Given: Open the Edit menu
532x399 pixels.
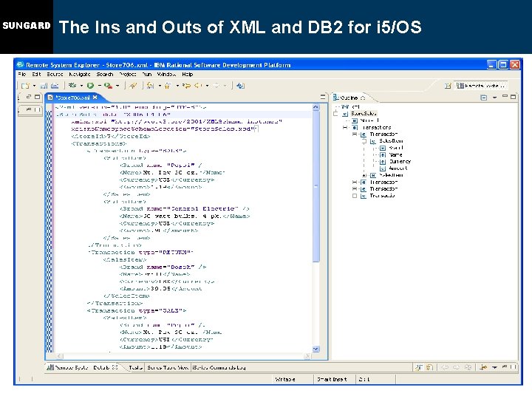Looking at the screenshot, I should coord(36,75).
